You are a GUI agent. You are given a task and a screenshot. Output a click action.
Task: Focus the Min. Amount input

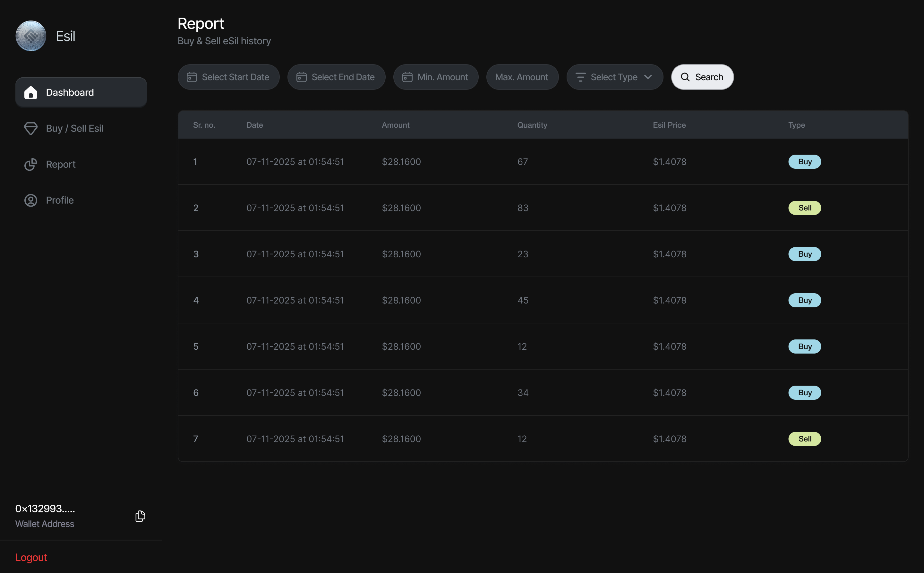[x=442, y=77]
